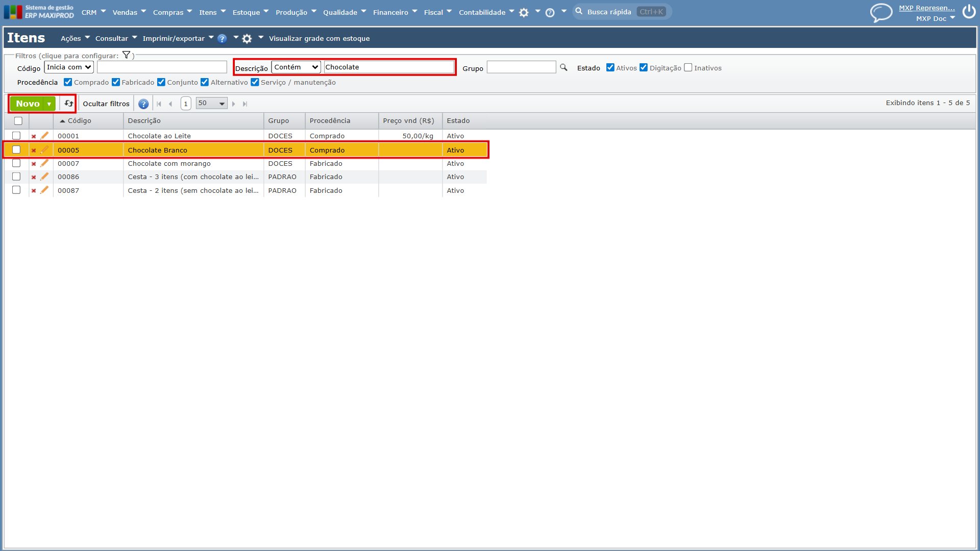Go to next page arrow
980x551 pixels.
234,104
